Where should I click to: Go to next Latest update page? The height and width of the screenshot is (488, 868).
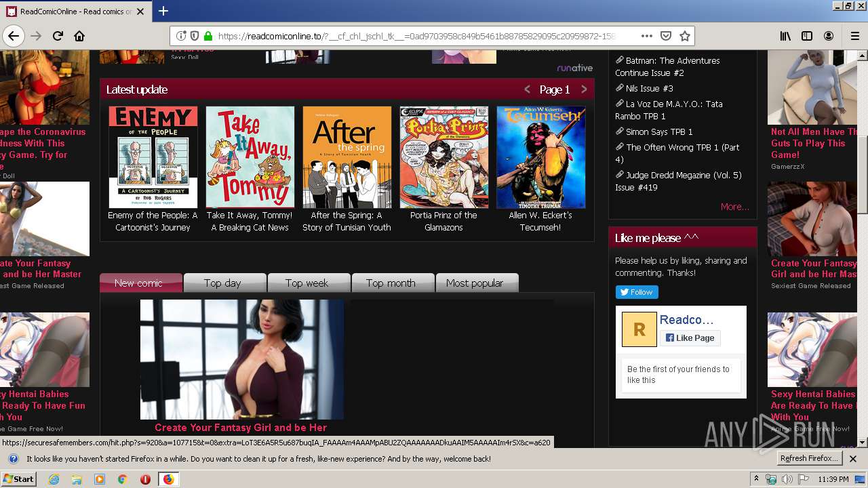(x=584, y=89)
